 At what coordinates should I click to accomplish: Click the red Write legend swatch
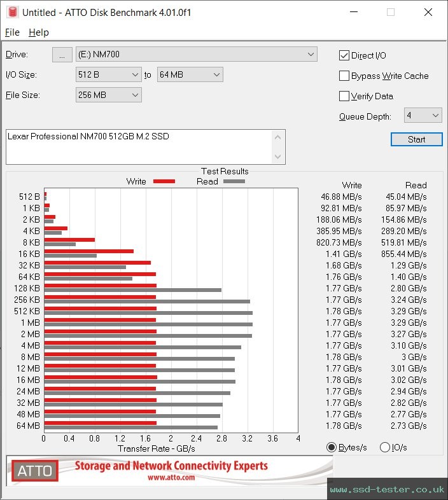(x=164, y=181)
